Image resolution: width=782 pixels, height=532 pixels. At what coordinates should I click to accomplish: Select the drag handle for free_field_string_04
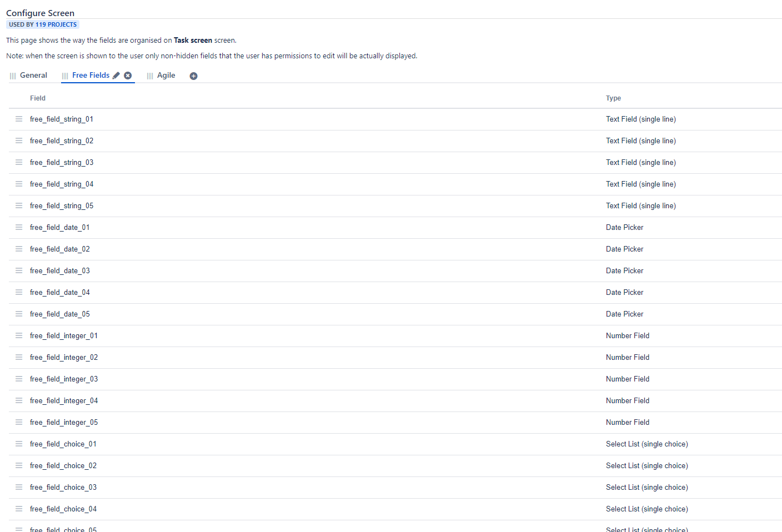coord(19,184)
